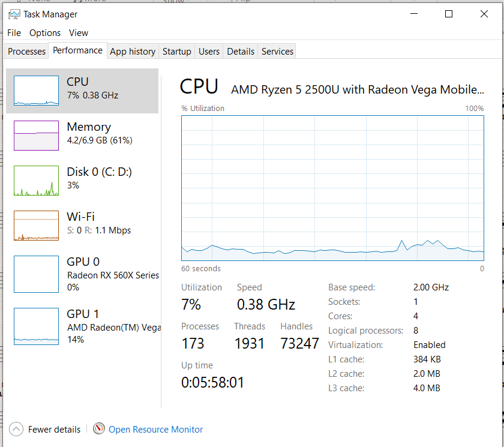Click the CPU utilization graph area
Viewport: 504px width, 447px height.
332,188
